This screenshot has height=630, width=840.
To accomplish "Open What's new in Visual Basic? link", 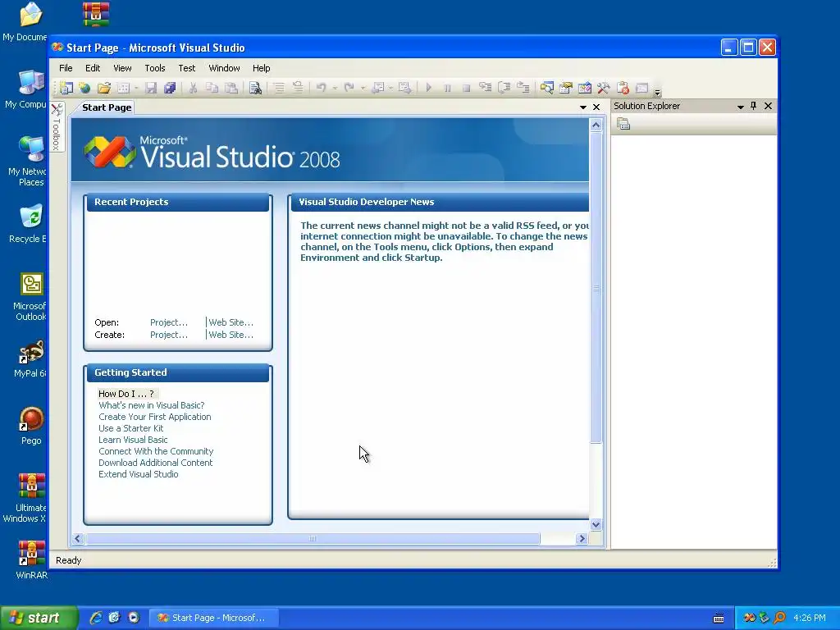I will click(x=152, y=405).
